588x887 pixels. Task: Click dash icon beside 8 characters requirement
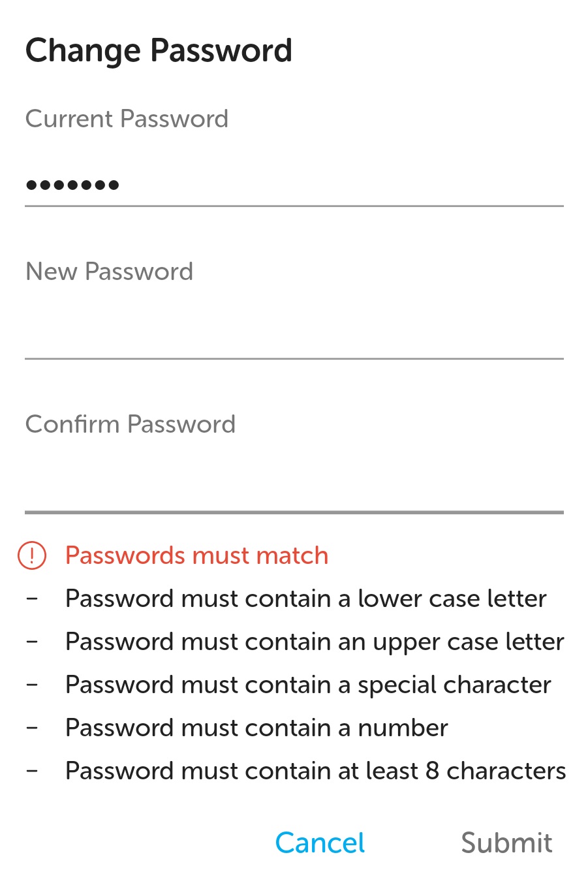point(32,770)
